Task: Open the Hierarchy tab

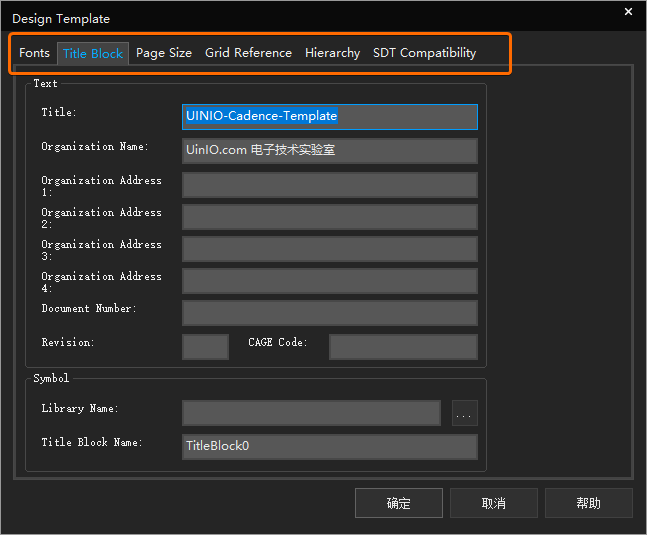Action: (x=332, y=53)
